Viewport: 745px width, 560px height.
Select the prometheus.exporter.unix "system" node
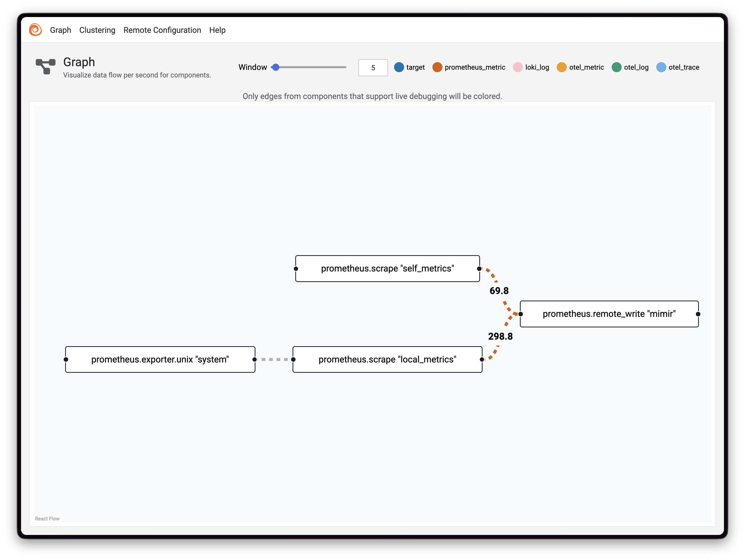click(x=160, y=359)
